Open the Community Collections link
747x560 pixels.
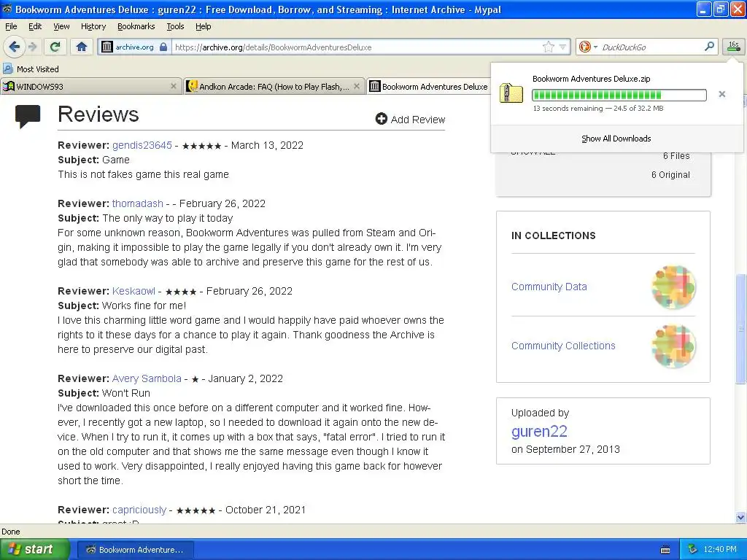[x=563, y=346]
